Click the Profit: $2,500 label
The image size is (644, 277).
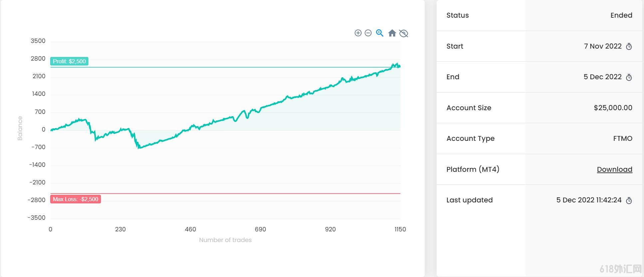(x=69, y=61)
